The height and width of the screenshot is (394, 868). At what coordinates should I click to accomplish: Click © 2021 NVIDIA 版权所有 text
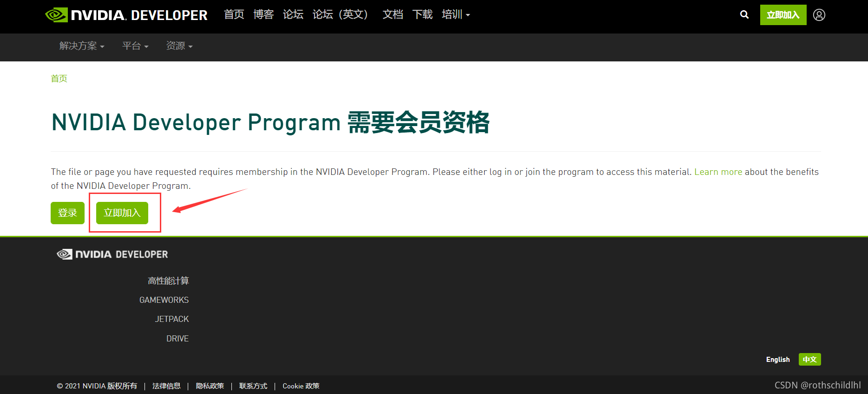coord(97,386)
